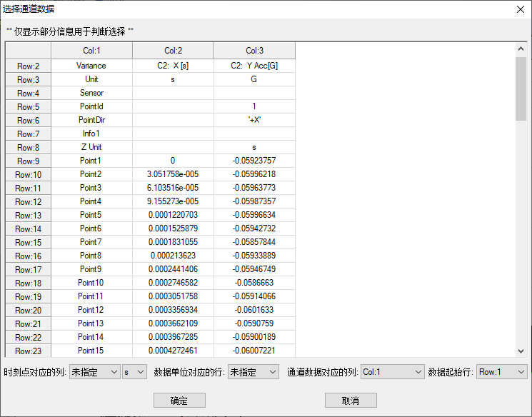Click the '-0.05996218' cell
The height and width of the screenshot is (417, 532).
click(254, 174)
